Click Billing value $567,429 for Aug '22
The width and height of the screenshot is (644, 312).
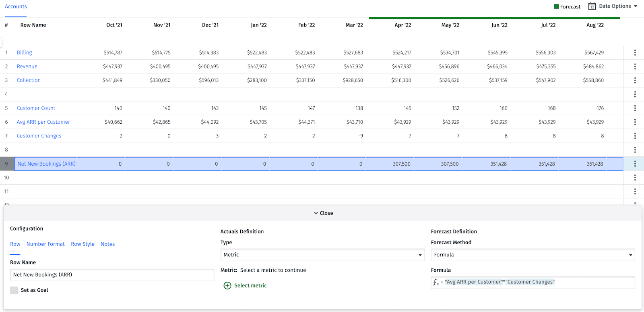594,52
